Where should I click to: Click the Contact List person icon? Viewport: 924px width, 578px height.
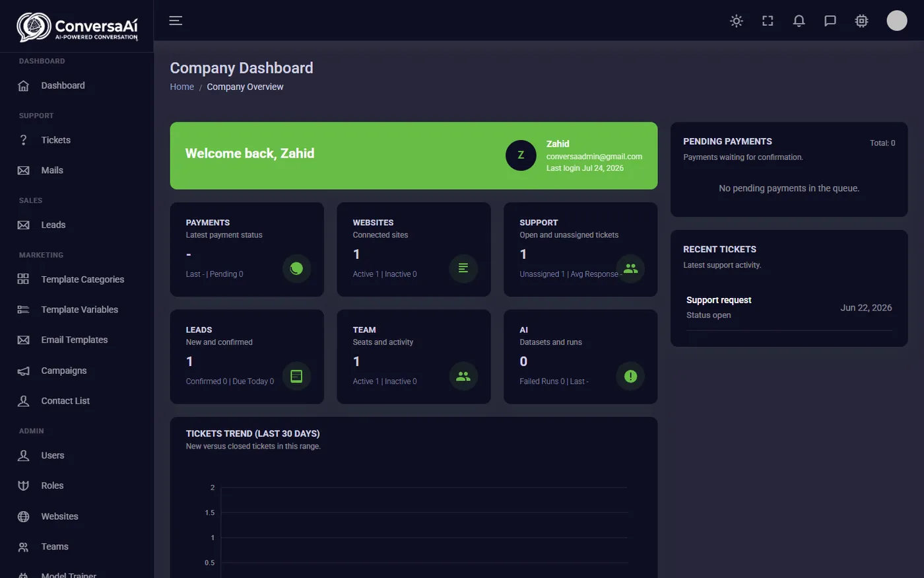pyautogui.click(x=23, y=401)
